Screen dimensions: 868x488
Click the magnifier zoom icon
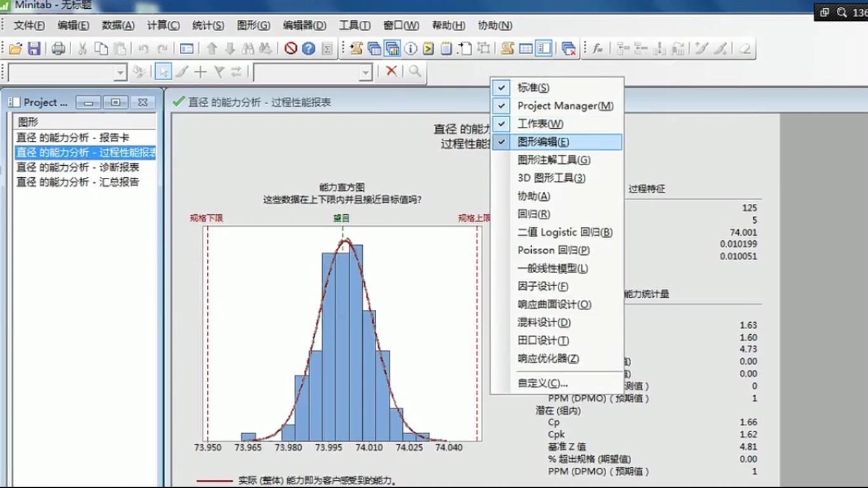tap(415, 71)
